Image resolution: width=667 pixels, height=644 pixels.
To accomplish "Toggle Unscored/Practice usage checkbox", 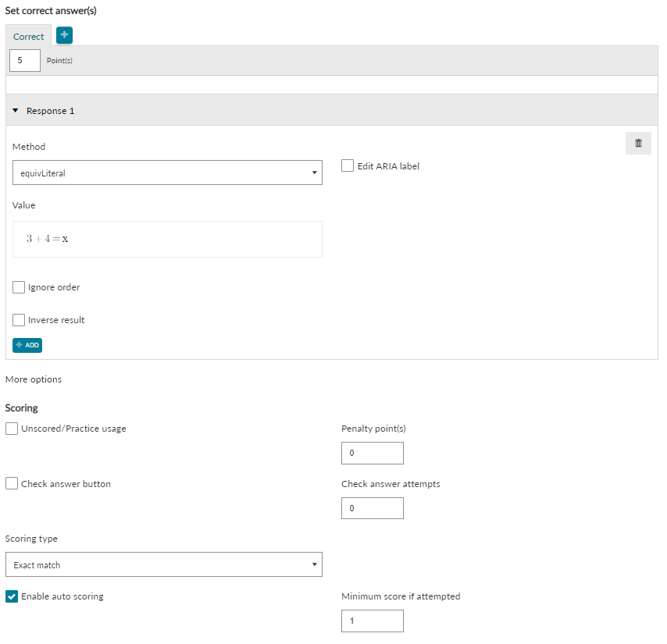I will pyautogui.click(x=12, y=429).
